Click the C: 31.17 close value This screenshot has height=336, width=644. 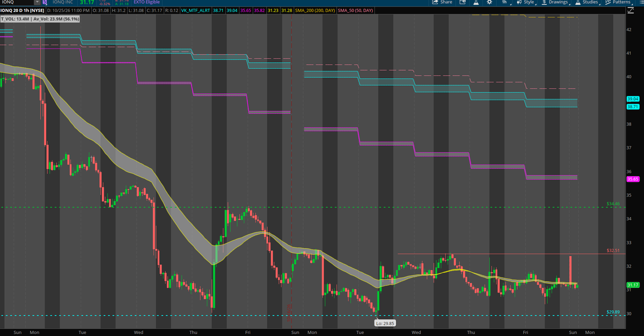point(155,10)
